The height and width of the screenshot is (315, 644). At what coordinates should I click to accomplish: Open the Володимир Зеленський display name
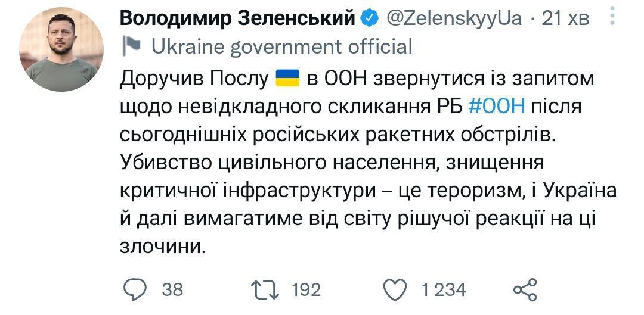[237, 19]
